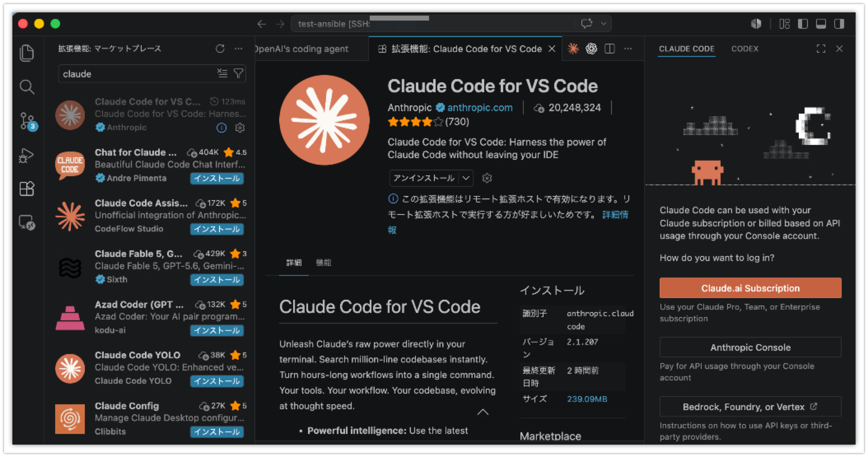
Task: Open the editor's more actions menu
Action: (x=628, y=49)
